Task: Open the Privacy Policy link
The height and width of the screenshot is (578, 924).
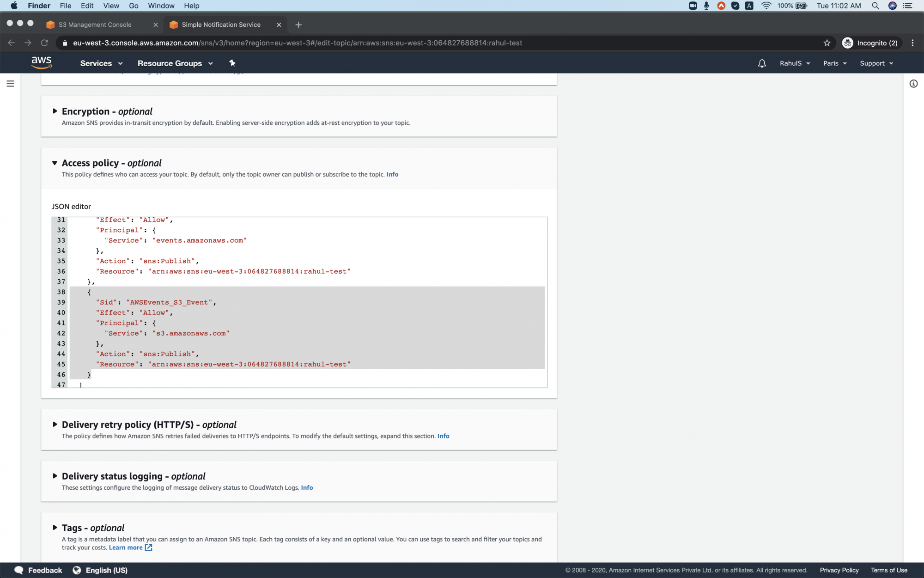Action: point(839,570)
